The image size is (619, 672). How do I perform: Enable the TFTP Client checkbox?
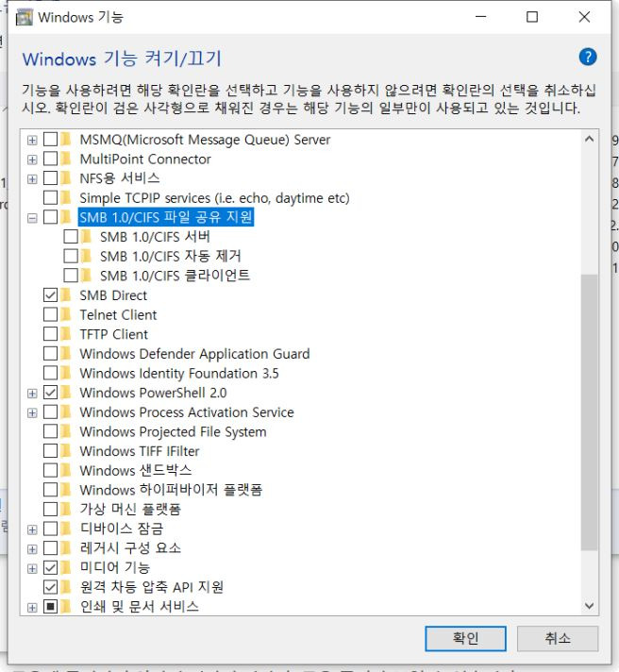[x=50, y=334]
